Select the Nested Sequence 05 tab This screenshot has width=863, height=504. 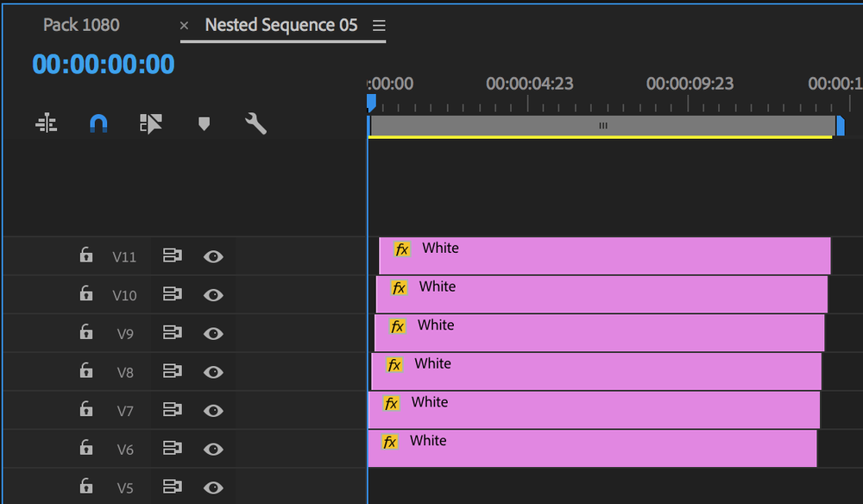pyautogui.click(x=280, y=25)
